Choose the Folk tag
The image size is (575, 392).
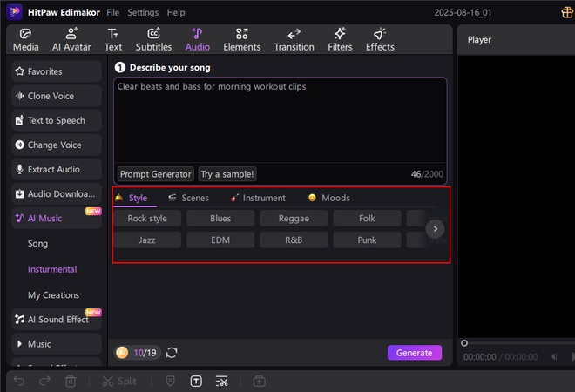pyautogui.click(x=367, y=219)
